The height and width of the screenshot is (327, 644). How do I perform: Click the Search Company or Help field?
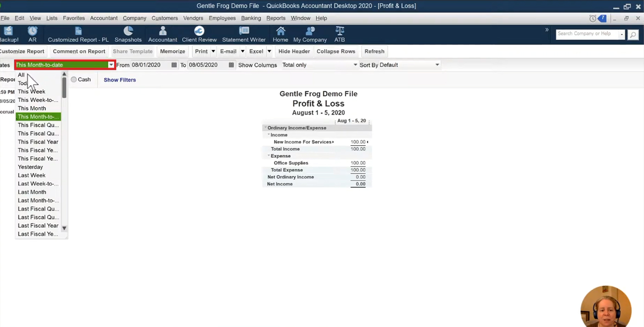click(587, 34)
